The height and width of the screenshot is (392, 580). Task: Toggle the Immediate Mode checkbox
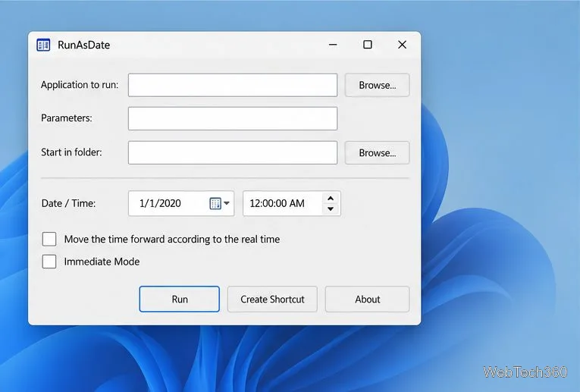(49, 262)
